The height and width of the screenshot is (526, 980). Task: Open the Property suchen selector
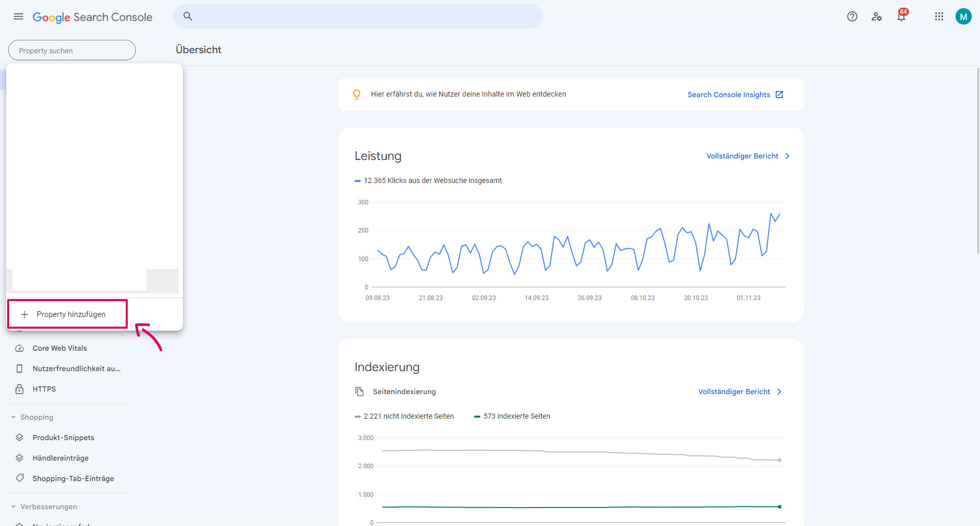click(72, 50)
